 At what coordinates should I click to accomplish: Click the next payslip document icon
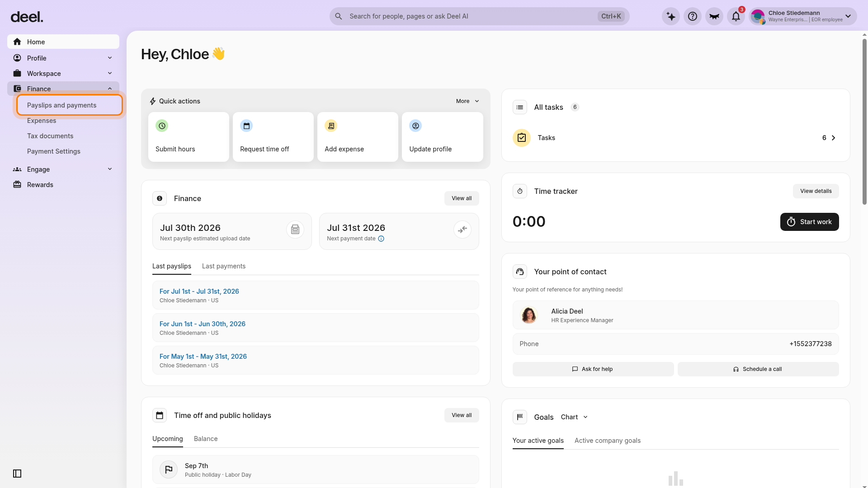coord(295,230)
